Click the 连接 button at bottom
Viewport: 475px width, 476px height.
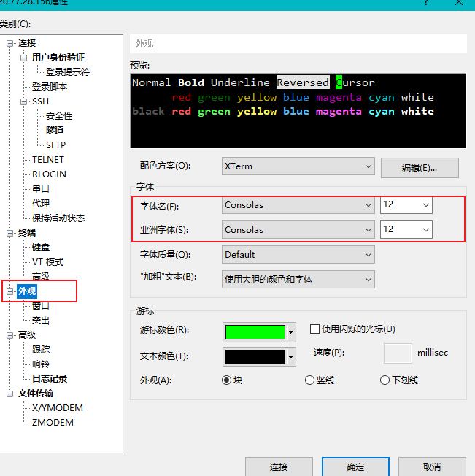(x=279, y=467)
